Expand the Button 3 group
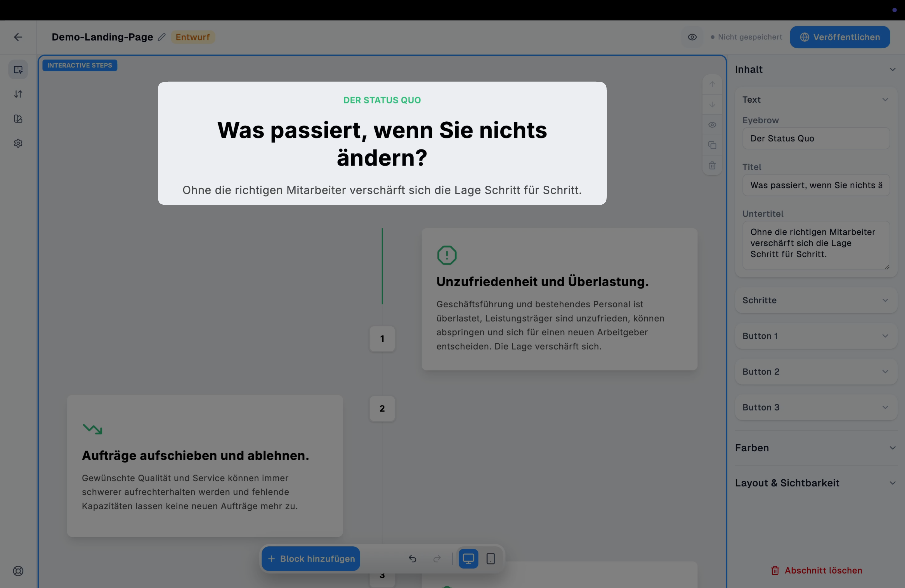Viewport: 905px width, 588px height. (x=816, y=407)
